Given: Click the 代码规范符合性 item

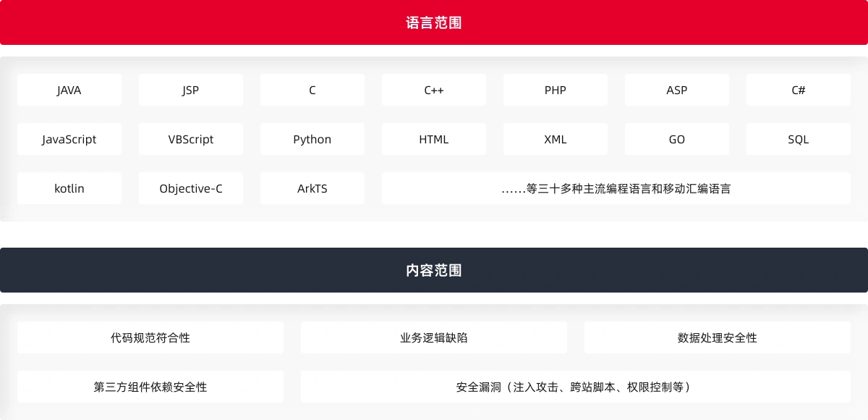Looking at the screenshot, I should click(150, 338).
